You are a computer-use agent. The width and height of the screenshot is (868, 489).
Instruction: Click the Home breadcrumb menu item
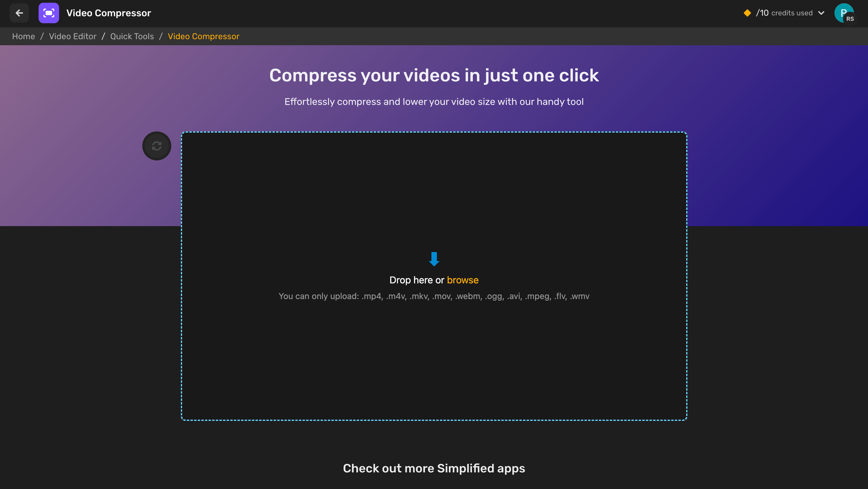tap(23, 36)
